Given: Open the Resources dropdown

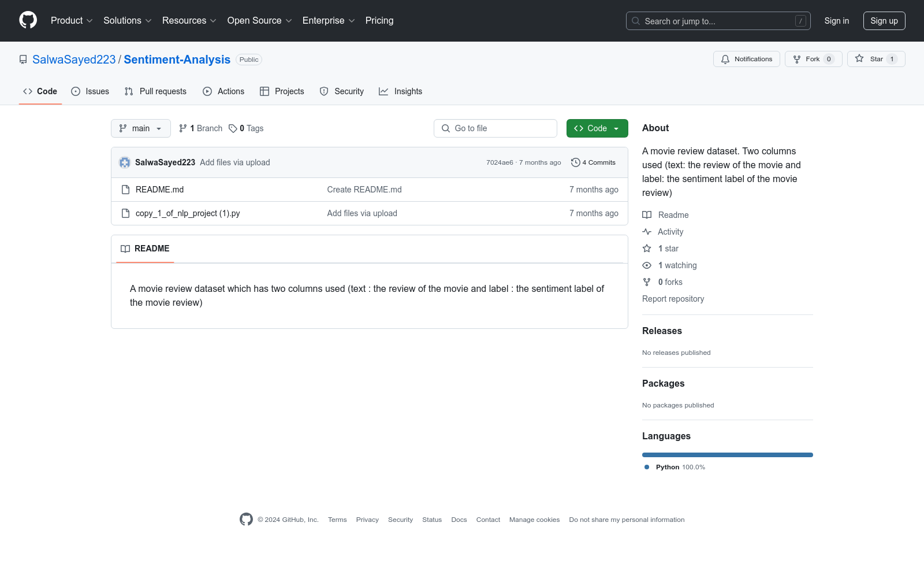Looking at the screenshot, I should click(x=189, y=20).
